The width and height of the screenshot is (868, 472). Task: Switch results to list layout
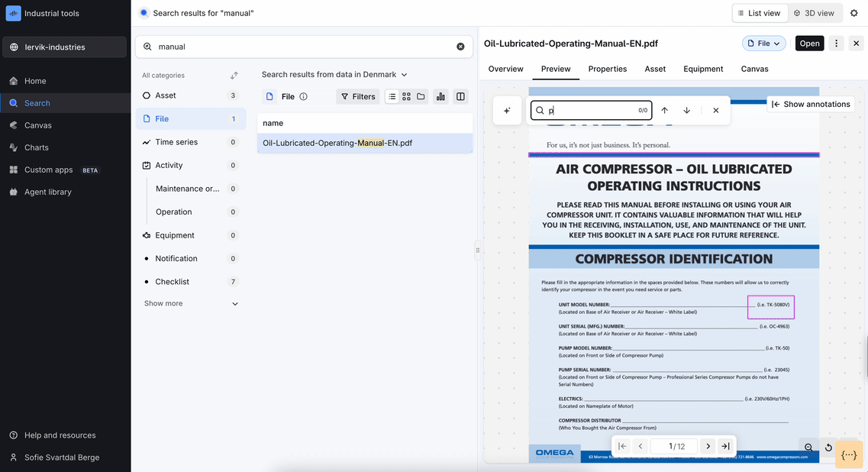pyautogui.click(x=392, y=96)
